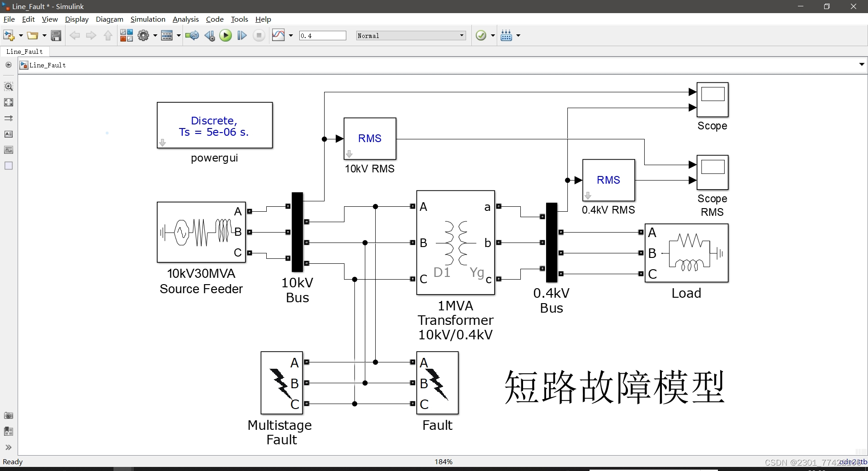Edit the simulation stop time field showing 0.4
Image resolution: width=868 pixels, height=471 pixels.
coord(322,35)
